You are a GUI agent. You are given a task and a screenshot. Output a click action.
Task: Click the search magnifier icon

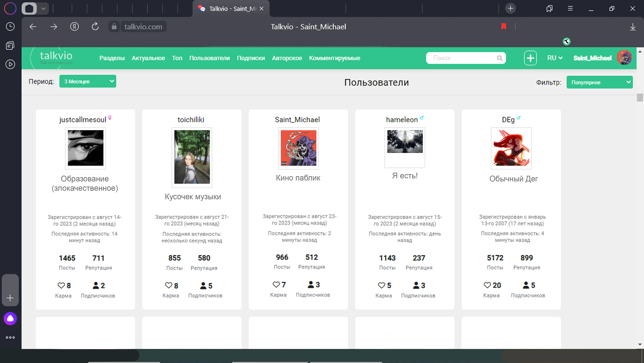[x=499, y=58]
